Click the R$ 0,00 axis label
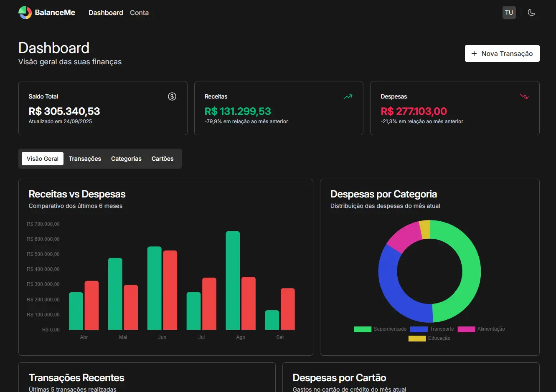This screenshot has width=556, height=392. 51,330
